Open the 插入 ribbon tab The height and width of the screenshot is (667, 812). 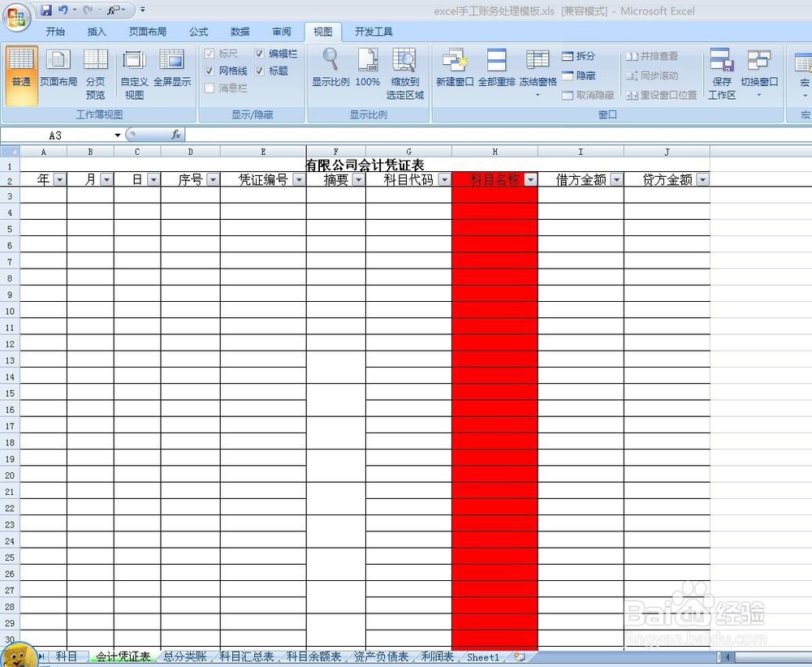97,32
